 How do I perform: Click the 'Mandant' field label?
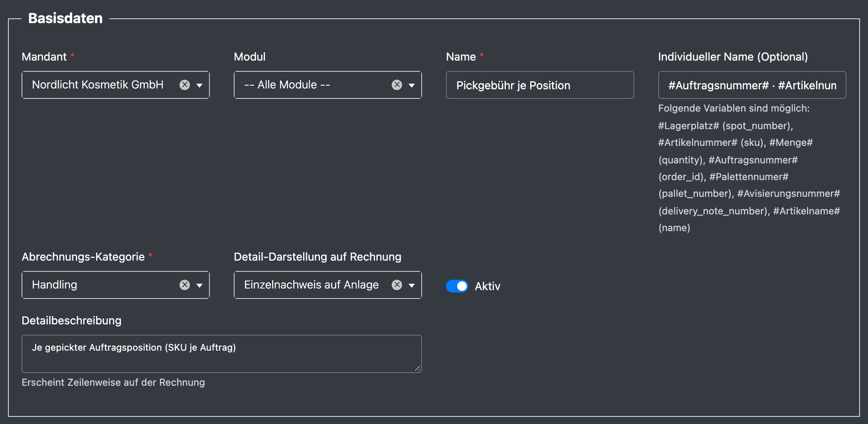coord(44,57)
